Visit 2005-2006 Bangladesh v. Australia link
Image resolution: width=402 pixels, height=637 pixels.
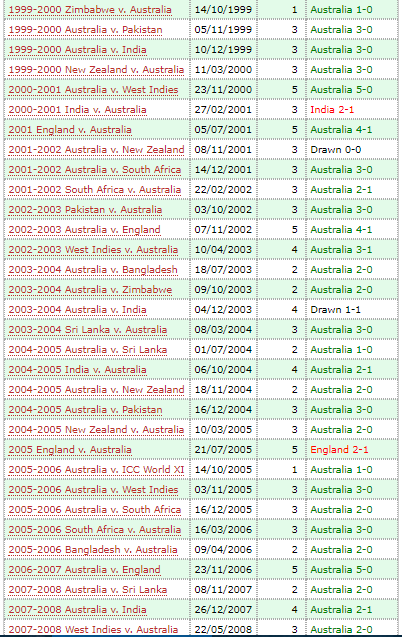(x=93, y=550)
